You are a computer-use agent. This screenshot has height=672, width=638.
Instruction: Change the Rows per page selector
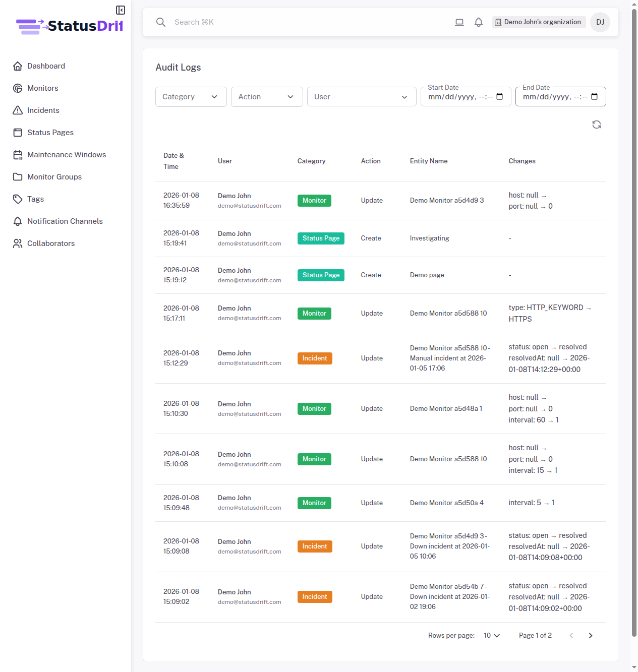click(x=490, y=635)
